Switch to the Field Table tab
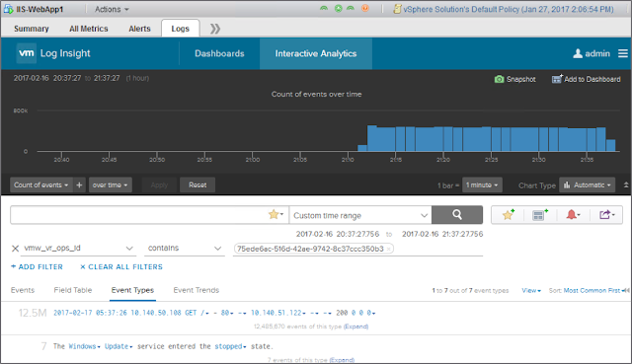The height and width of the screenshot is (364, 632). pyautogui.click(x=73, y=290)
